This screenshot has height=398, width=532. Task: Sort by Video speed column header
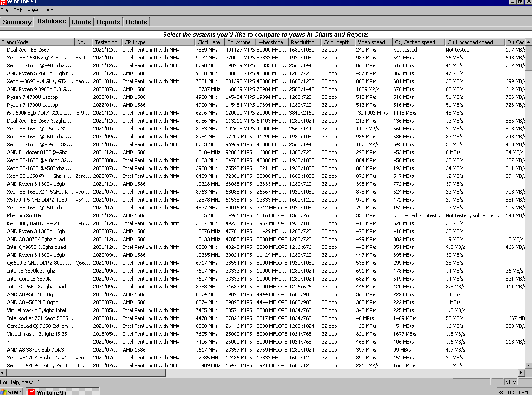(373, 42)
